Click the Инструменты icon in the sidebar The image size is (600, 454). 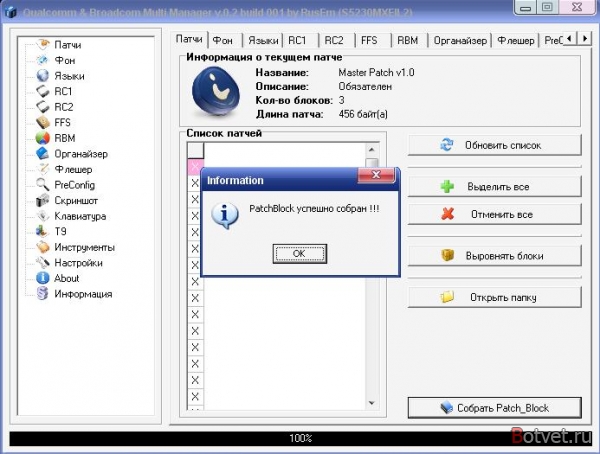[x=43, y=247]
